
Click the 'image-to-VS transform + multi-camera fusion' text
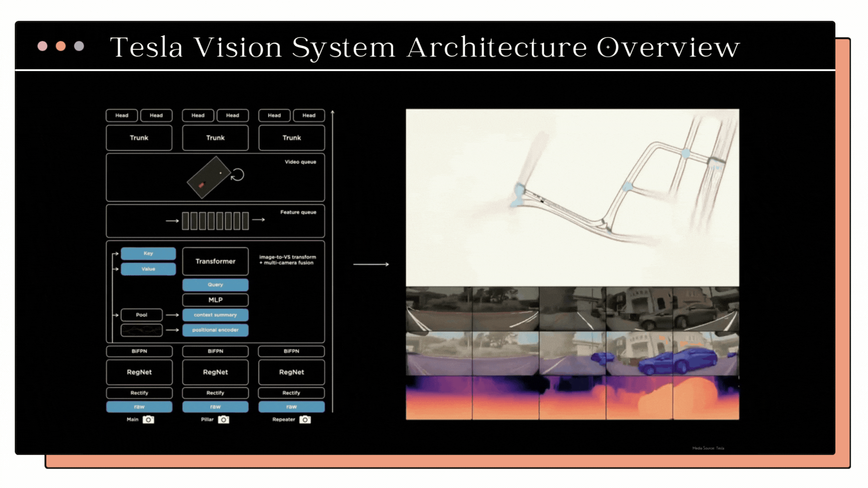click(288, 260)
